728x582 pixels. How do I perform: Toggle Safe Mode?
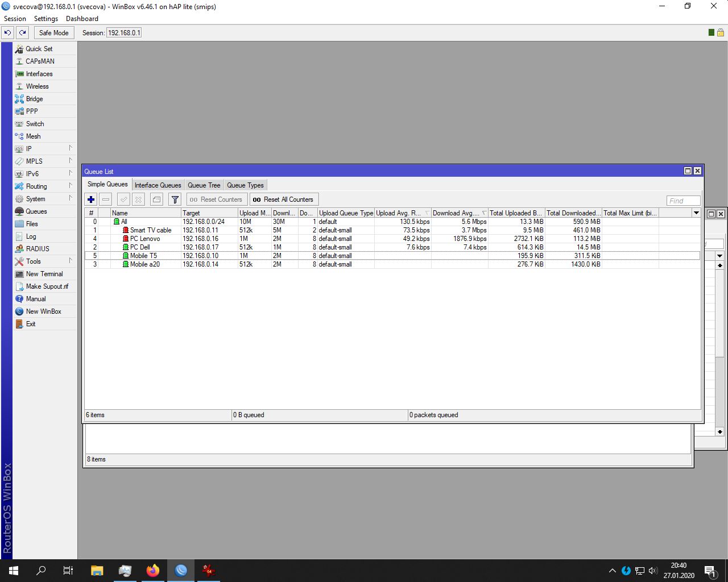pyautogui.click(x=53, y=32)
